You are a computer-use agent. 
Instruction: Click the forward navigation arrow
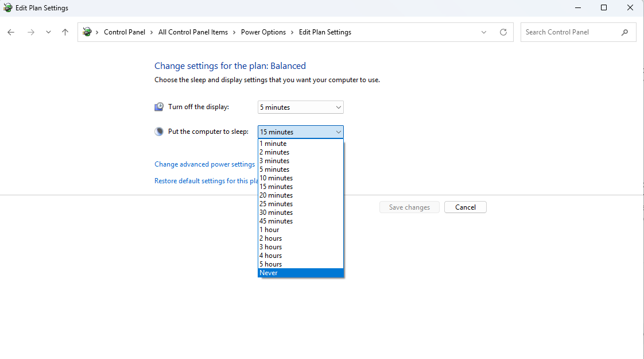tap(31, 32)
